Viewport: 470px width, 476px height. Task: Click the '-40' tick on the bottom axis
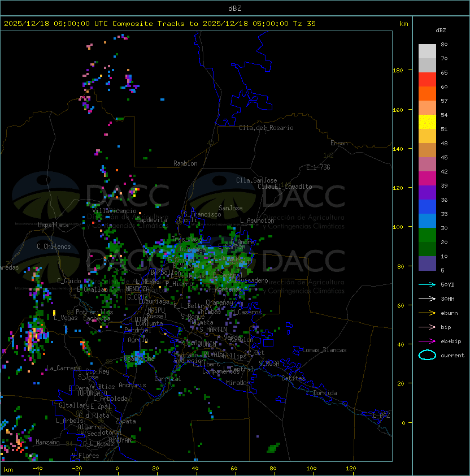point(37,469)
